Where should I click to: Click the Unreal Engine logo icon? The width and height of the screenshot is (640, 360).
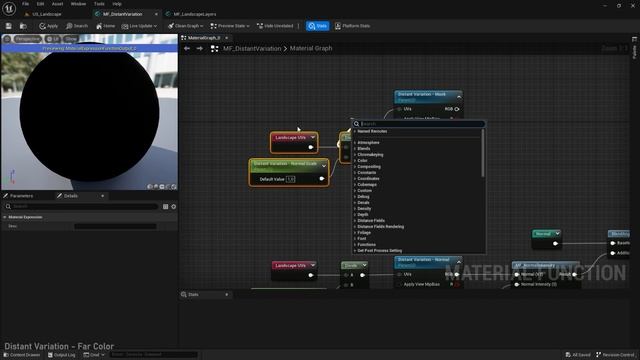click(9, 8)
